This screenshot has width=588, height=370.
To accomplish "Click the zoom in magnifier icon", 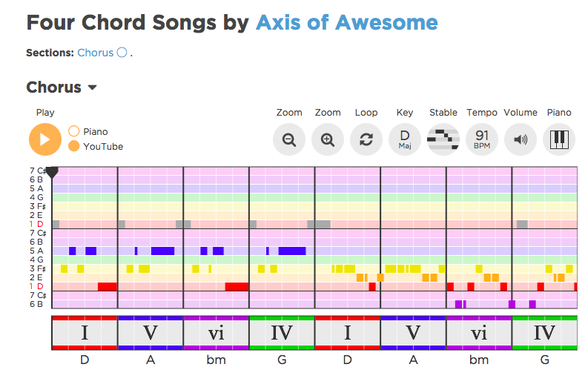I will 328,139.
